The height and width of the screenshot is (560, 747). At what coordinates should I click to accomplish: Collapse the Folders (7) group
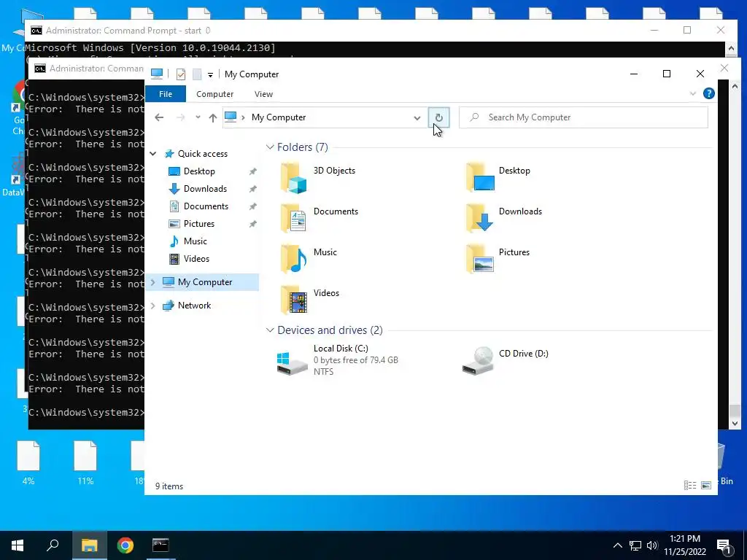pos(270,147)
